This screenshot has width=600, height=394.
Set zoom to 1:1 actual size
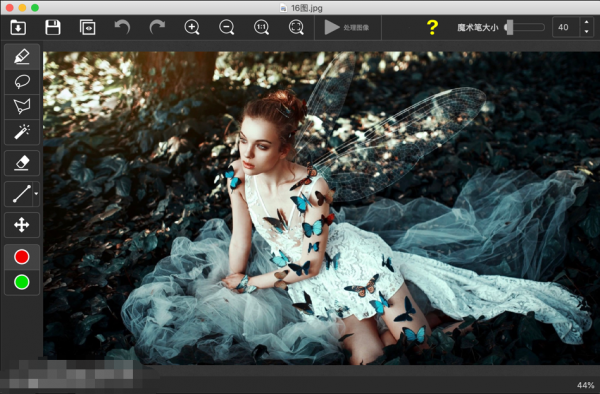pyautogui.click(x=262, y=28)
